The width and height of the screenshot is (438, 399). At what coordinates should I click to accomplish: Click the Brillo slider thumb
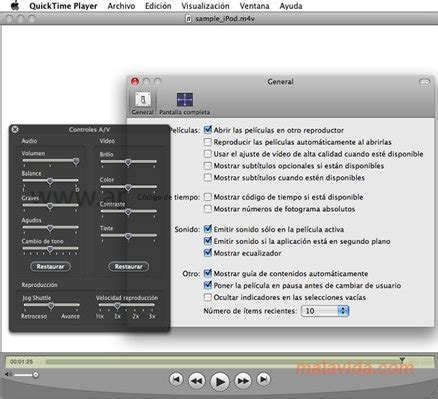pos(128,162)
